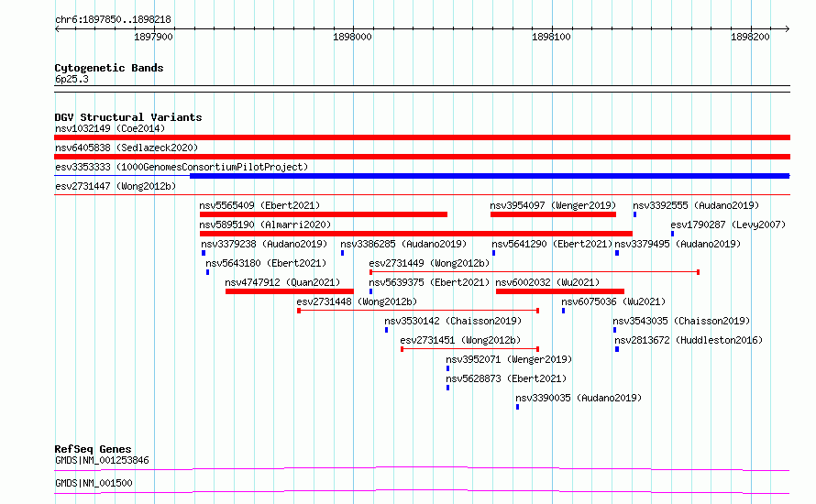Click the nsv3386285 (Audano2019) label

[403, 244]
